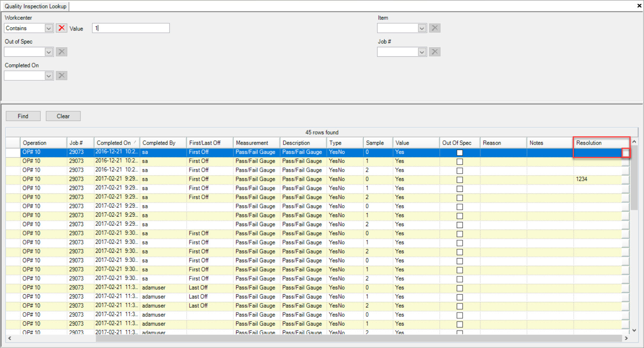Close the Quality Inspection Lookup window
Screen dimensions: 644x348
coord(639,6)
